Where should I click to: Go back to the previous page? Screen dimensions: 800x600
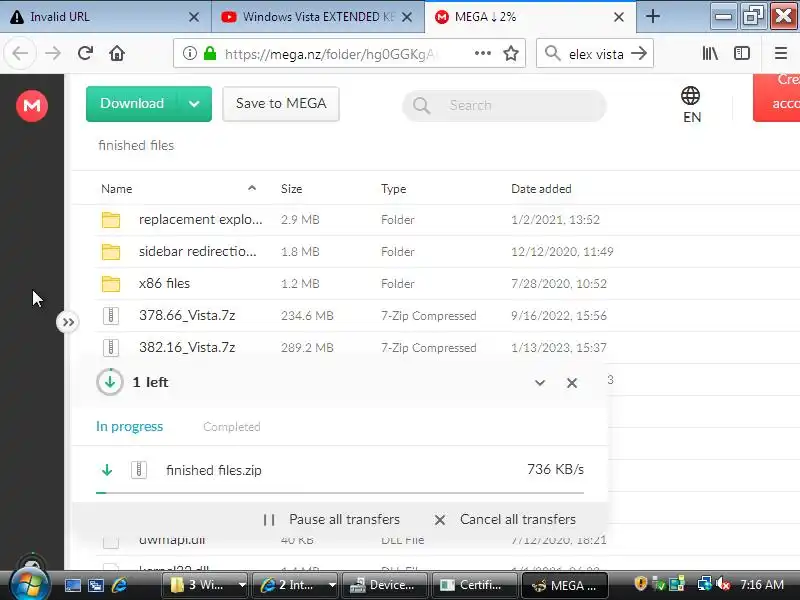[20, 53]
